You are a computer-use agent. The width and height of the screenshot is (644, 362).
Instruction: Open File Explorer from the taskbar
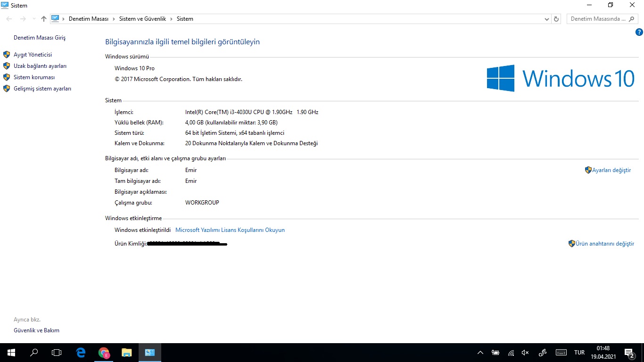coord(126,353)
